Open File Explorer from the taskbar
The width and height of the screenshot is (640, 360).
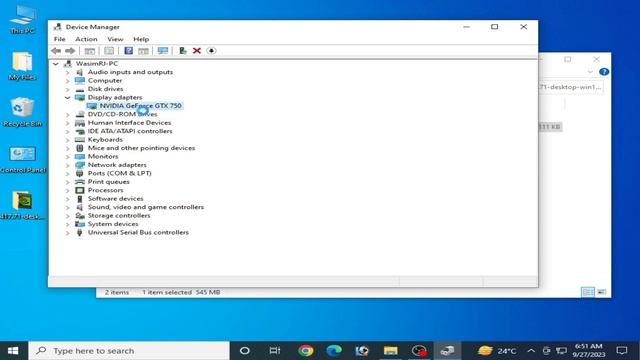pyautogui.click(x=391, y=351)
